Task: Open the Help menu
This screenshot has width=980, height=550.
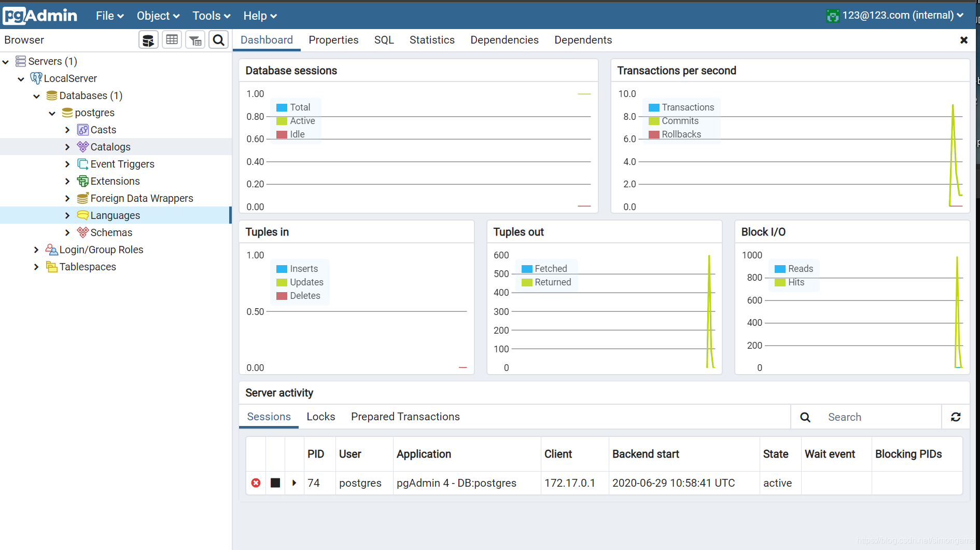Action: (x=260, y=16)
